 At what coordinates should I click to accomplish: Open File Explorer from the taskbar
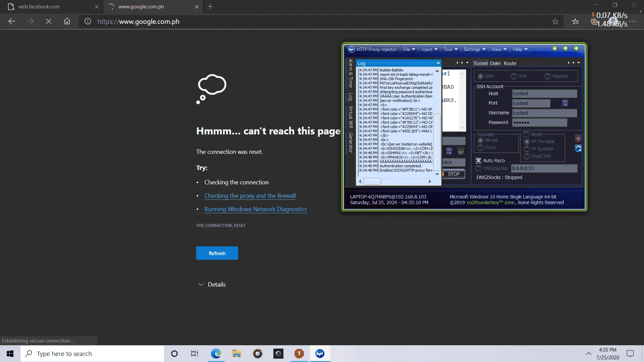[x=237, y=354]
